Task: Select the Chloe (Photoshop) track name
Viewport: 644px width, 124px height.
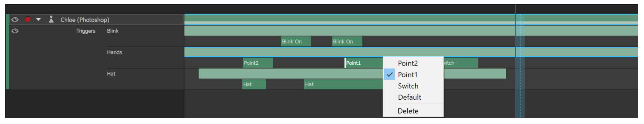Action: (85, 20)
